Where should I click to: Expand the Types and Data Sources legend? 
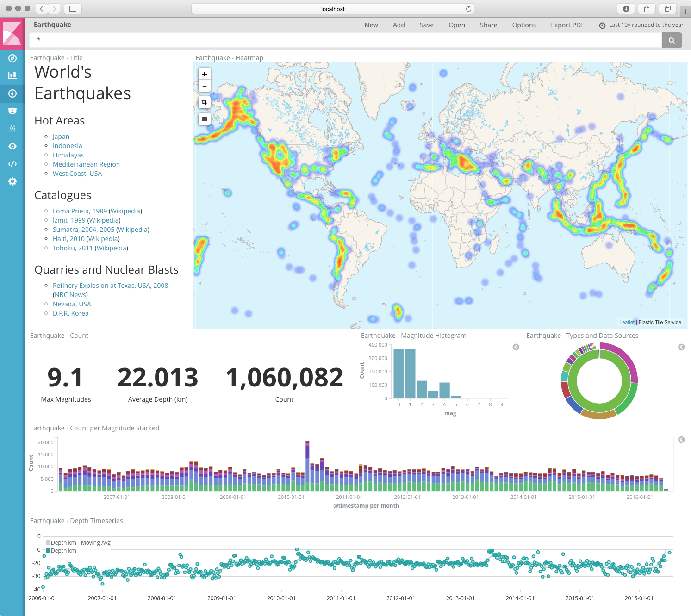[x=681, y=347]
